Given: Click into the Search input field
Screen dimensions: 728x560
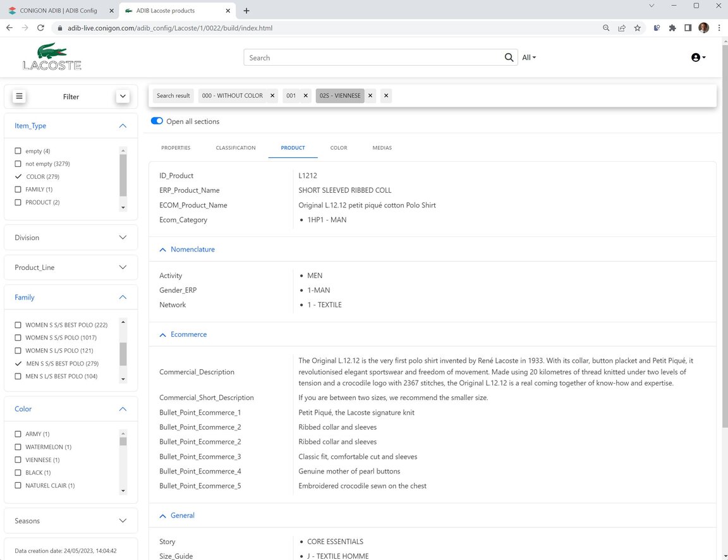Looking at the screenshot, I should 373,58.
